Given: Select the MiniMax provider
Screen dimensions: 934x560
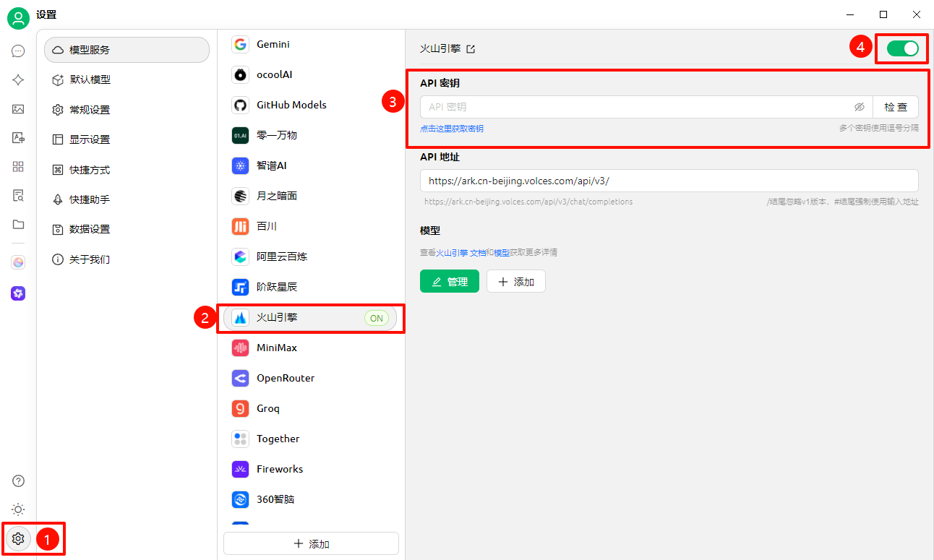Looking at the screenshot, I should 311,348.
